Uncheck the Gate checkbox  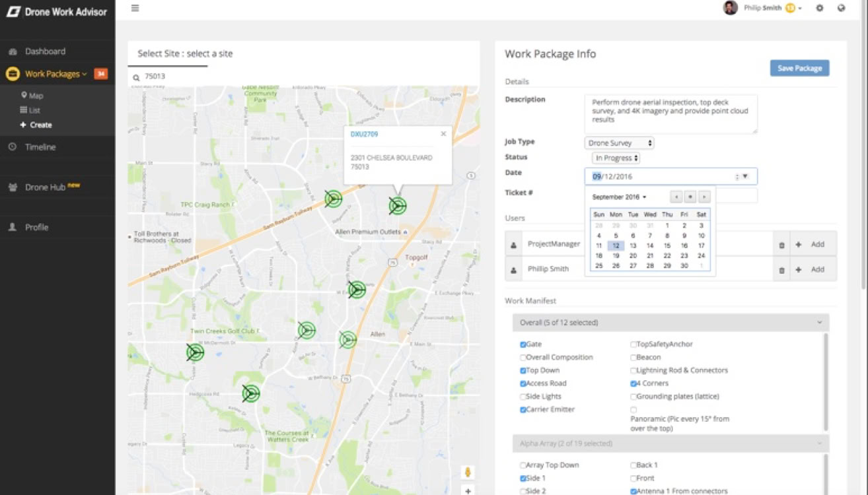pyautogui.click(x=523, y=345)
